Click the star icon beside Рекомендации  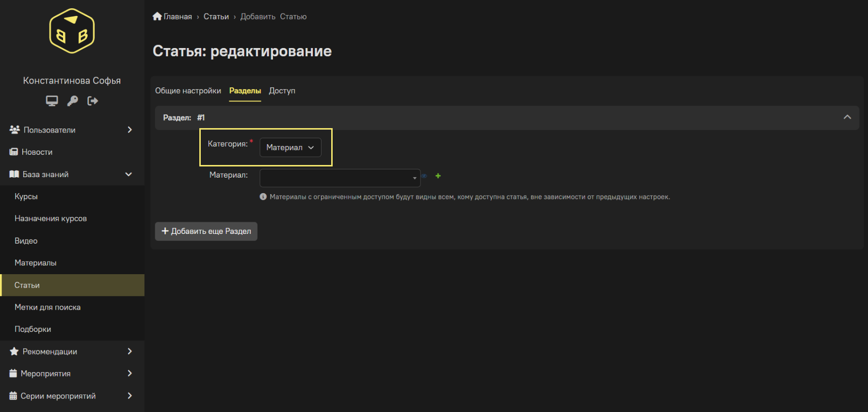14,351
